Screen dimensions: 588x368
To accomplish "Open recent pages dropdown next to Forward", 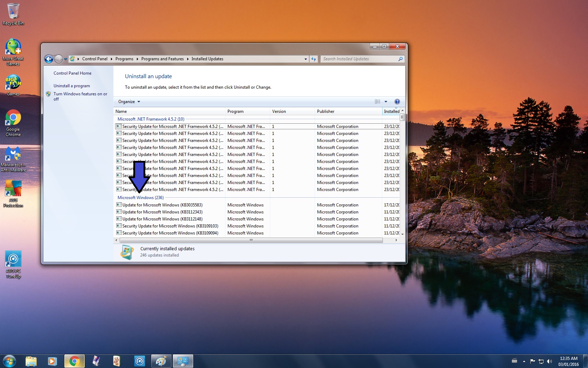I will click(65, 59).
